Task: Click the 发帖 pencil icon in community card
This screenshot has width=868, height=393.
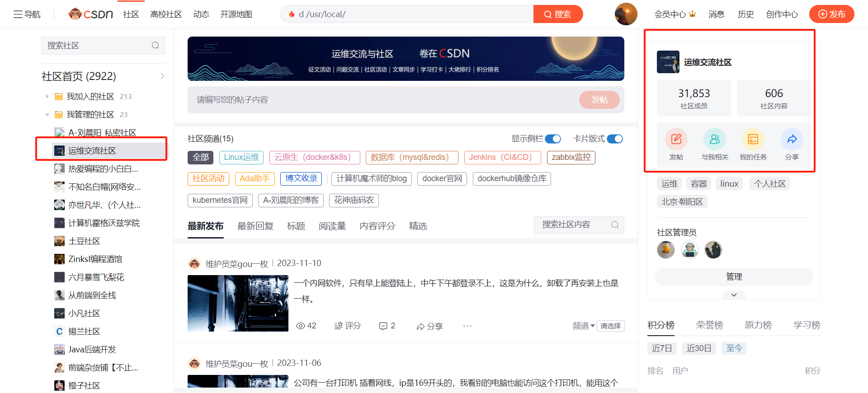Action: point(676,139)
